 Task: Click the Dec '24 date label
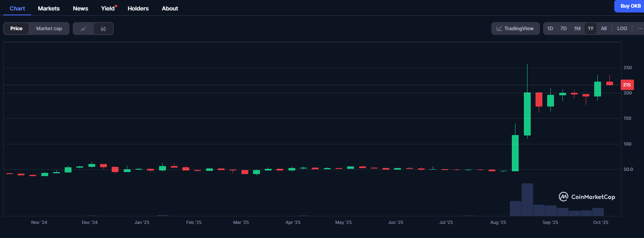pyautogui.click(x=90, y=222)
